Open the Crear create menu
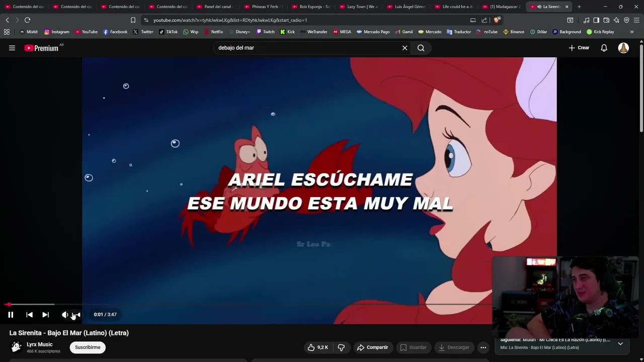The width and height of the screenshot is (644, 362). coord(579,48)
